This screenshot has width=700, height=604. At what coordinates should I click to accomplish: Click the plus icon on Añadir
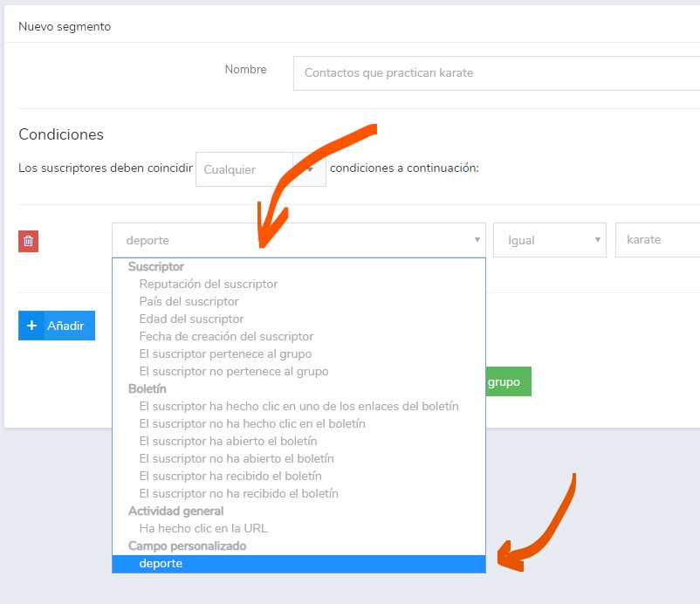point(31,326)
